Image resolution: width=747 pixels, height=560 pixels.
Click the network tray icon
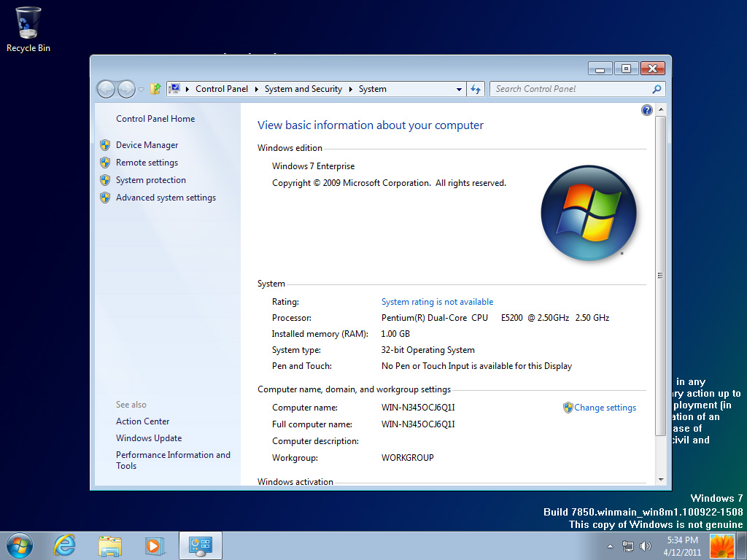click(x=627, y=546)
